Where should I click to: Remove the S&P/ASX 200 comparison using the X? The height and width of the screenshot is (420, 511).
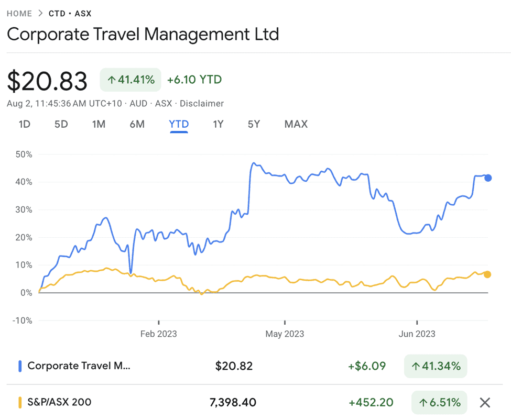coord(485,402)
